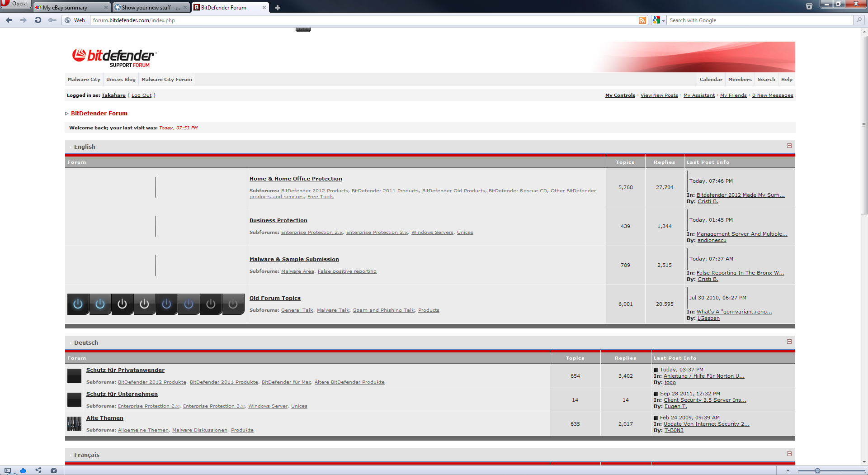Collapse the Français category
The height and width of the screenshot is (475, 868).
789,454
